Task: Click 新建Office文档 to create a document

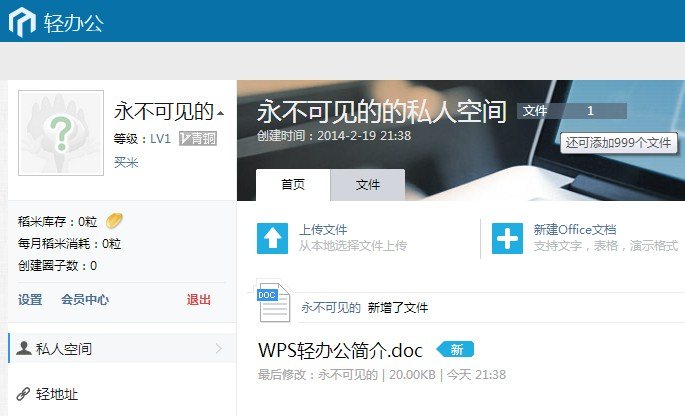Action: (x=575, y=230)
